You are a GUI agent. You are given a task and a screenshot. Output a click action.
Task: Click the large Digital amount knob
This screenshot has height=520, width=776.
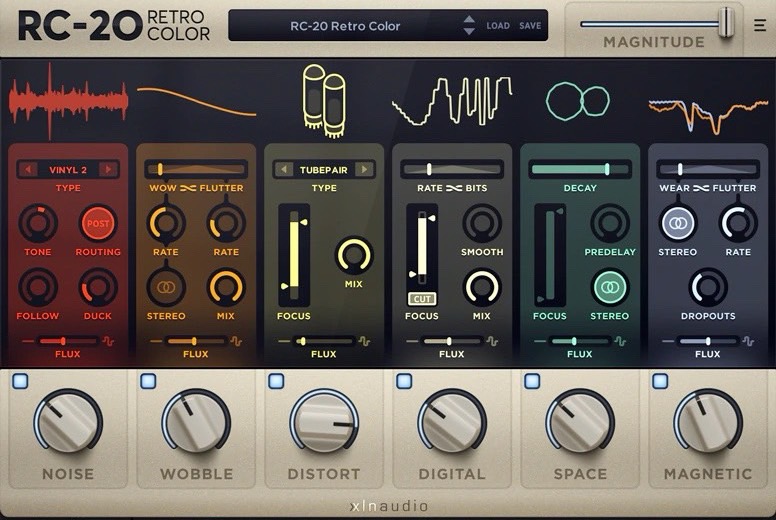pyautogui.click(x=452, y=422)
